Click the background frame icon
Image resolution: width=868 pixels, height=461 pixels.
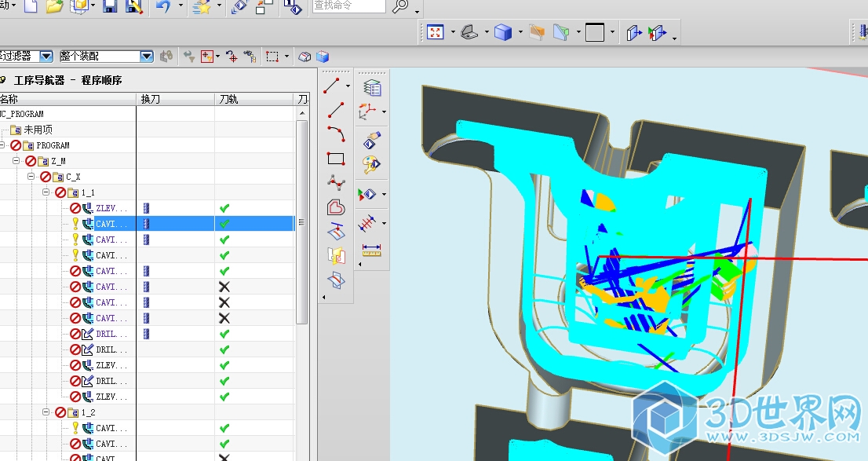[x=595, y=32]
